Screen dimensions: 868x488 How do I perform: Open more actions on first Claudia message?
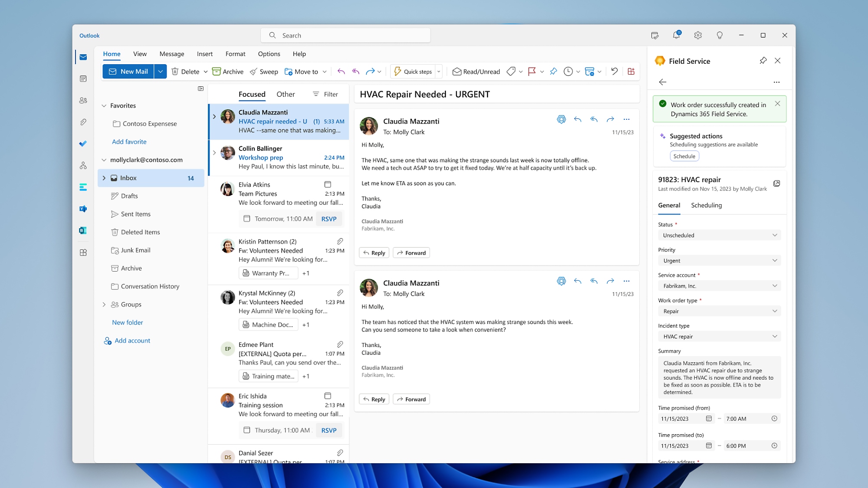tap(626, 119)
